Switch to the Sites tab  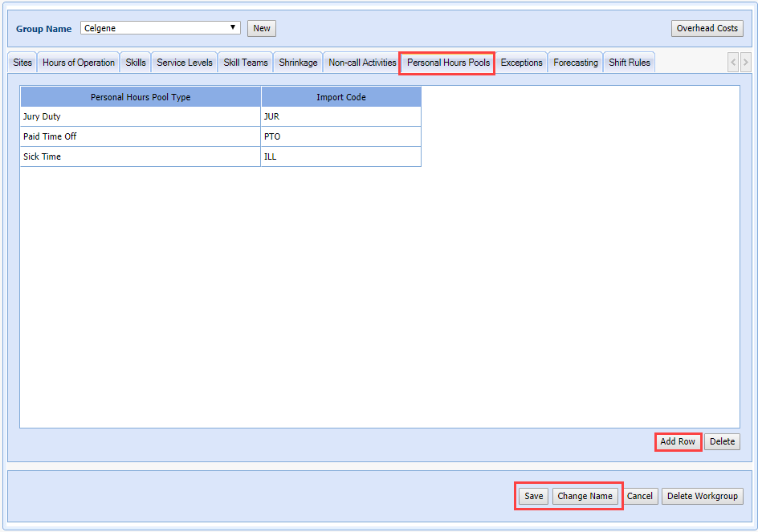point(22,63)
